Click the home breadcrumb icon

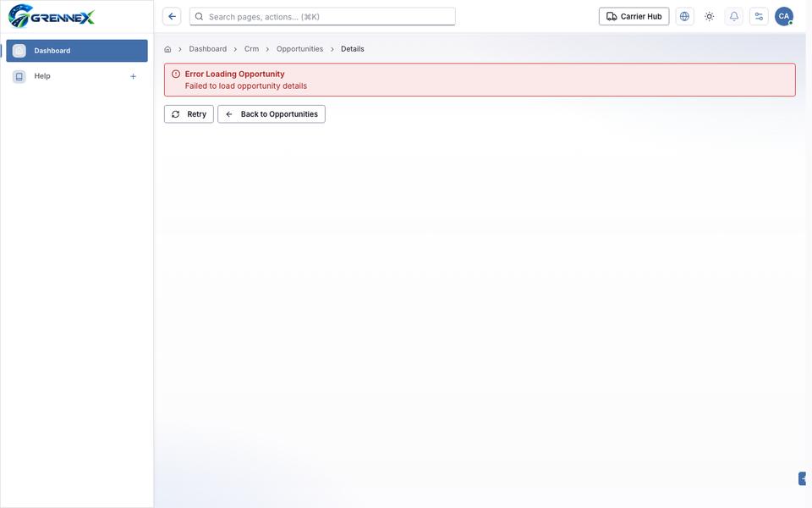(x=167, y=49)
